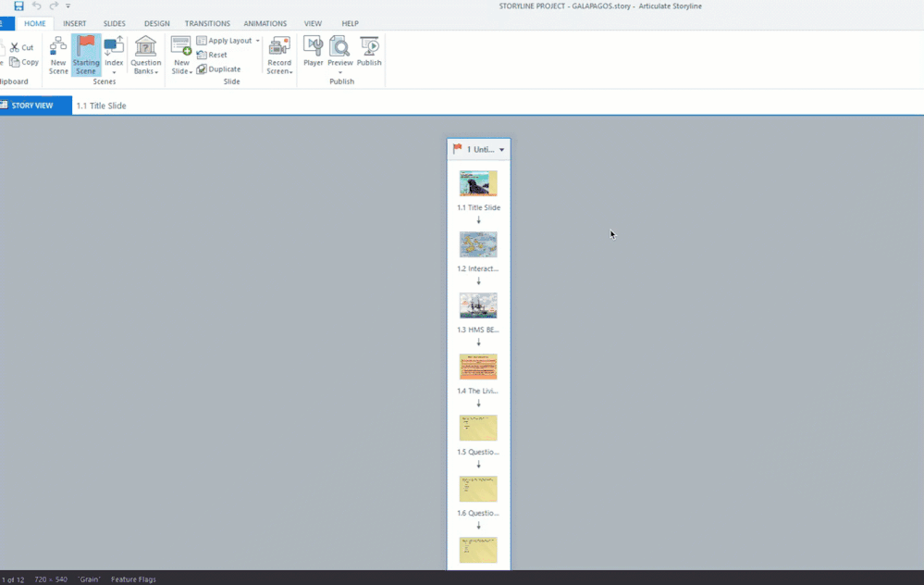Open the INSERT ribbon tab
This screenshot has height=585, width=924.
coord(74,23)
